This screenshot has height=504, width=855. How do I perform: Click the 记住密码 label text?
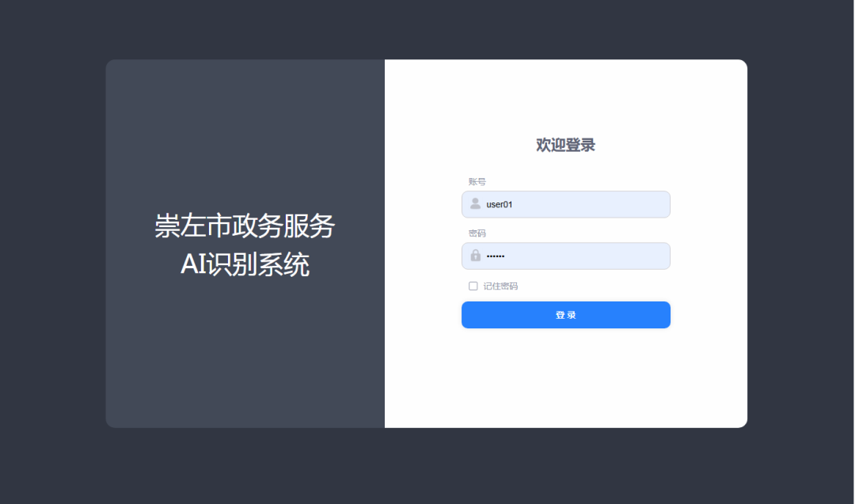point(500,286)
